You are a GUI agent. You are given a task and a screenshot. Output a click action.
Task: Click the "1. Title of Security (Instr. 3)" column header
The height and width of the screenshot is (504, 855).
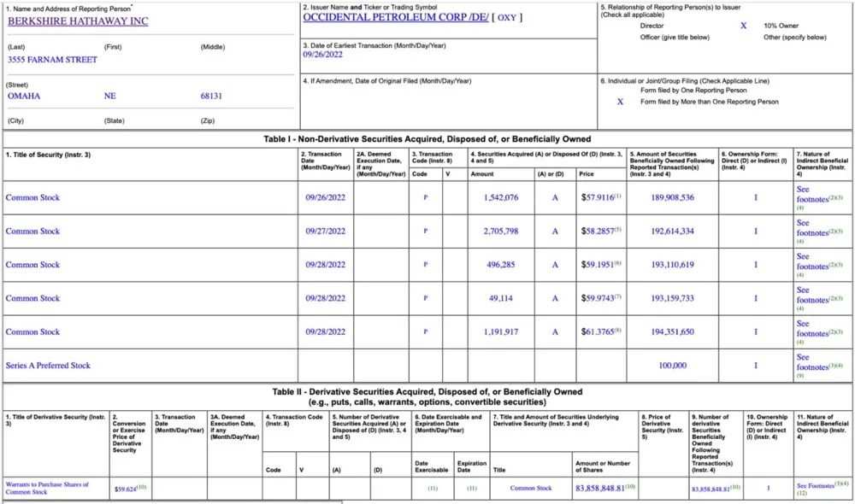pos(49,155)
